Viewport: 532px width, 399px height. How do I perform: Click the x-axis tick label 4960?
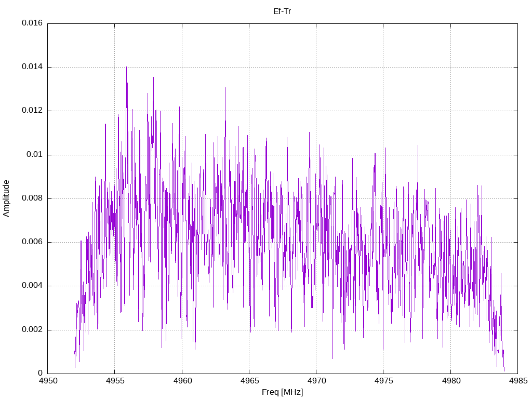[x=182, y=381]
